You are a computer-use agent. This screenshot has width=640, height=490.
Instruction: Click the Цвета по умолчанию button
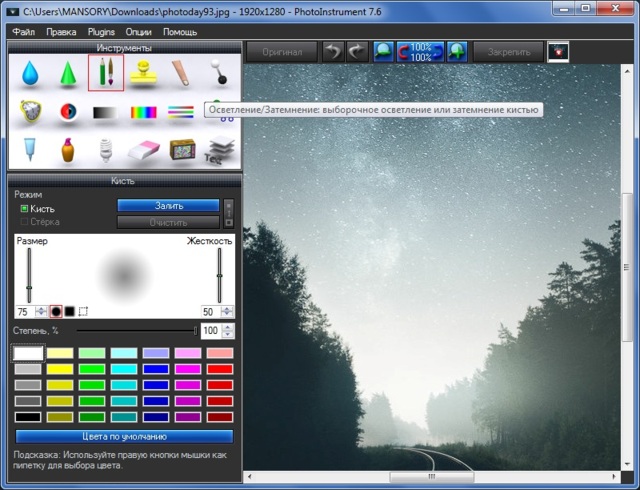[x=124, y=436]
